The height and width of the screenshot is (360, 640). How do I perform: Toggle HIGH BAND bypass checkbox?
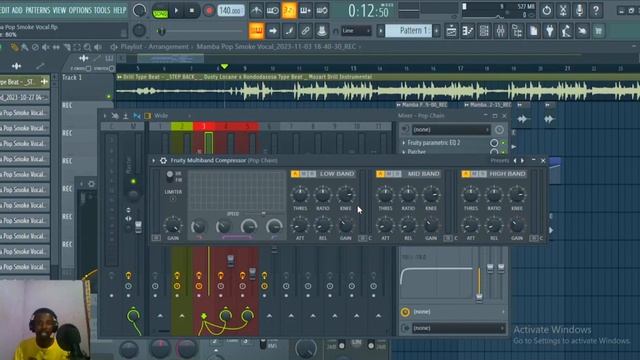point(533,238)
